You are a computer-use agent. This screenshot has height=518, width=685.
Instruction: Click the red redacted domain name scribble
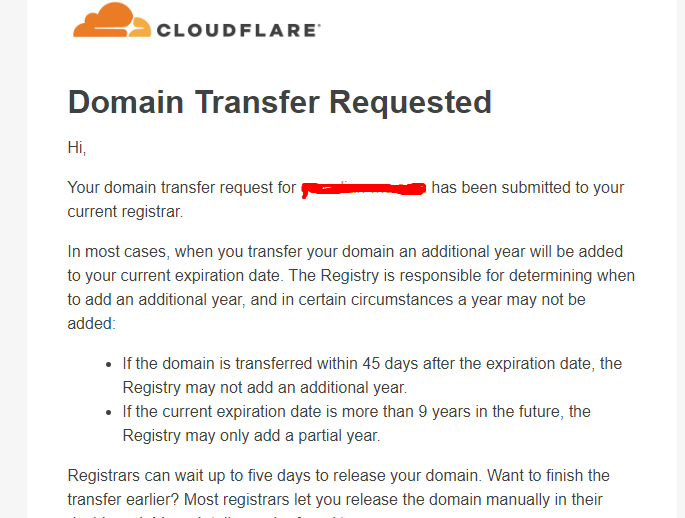pyautogui.click(x=364, y=187)
